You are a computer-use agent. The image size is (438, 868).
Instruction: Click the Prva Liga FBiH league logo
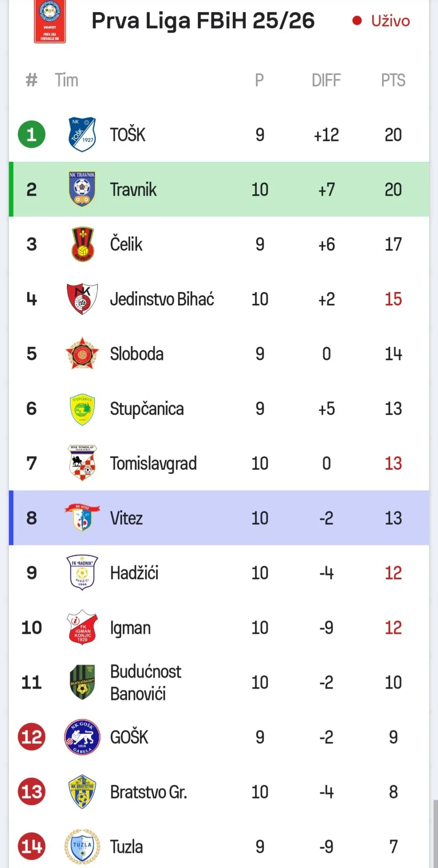(50, 22)
